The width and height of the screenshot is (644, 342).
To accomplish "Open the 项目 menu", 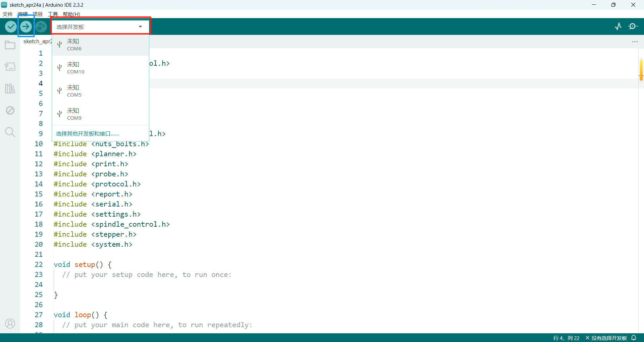I will (38, 14).
